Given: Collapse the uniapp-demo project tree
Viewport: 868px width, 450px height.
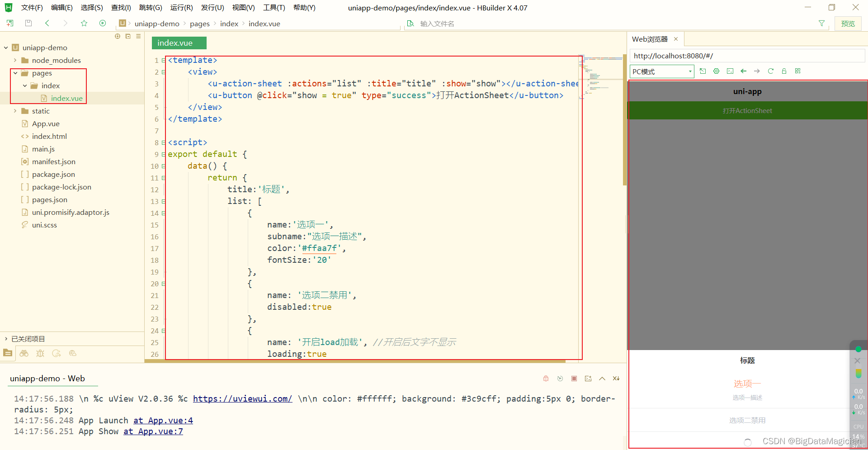Looking at the screenshot, I should (6, 47).
